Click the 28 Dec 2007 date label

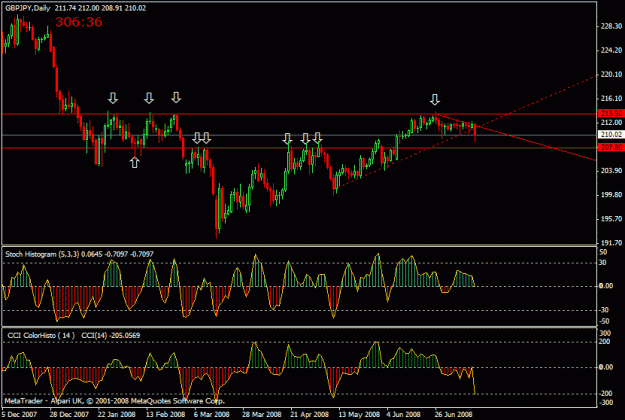click(69, 414)
